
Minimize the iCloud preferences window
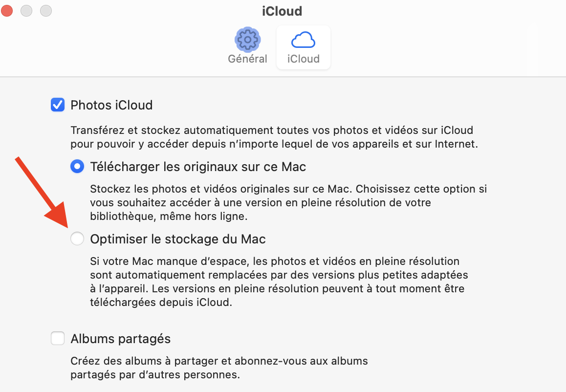[26, 10]
